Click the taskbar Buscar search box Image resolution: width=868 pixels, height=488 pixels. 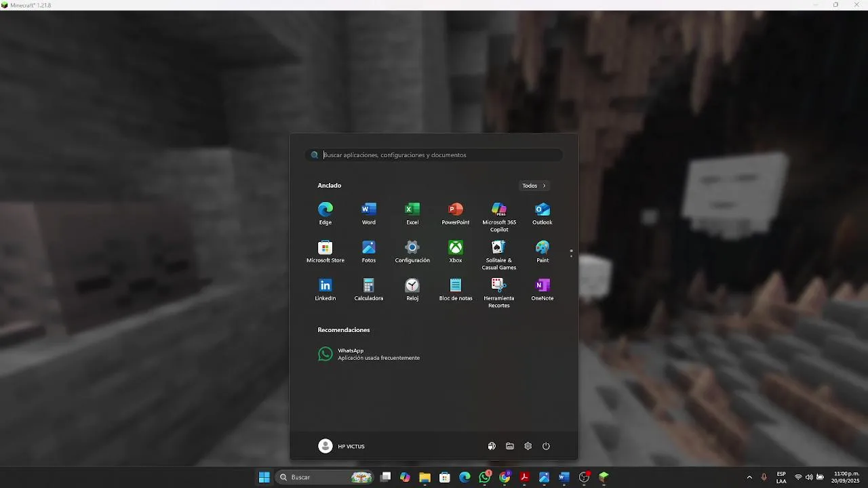[325, 477]
